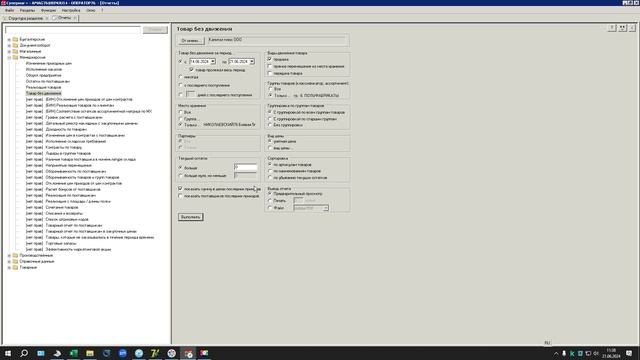Open the taskbar search magnifier
Image resolution: width=640 pixels, height=360 pixels.
[24, 353]
